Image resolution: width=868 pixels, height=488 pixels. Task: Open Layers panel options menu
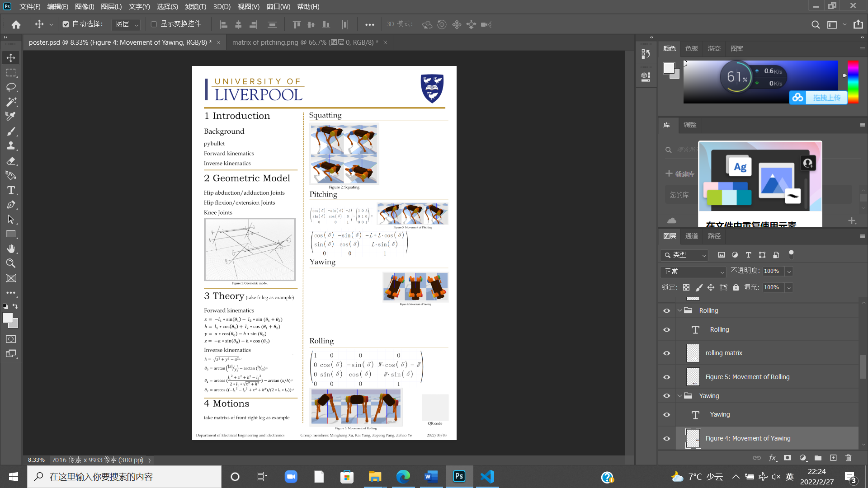point(862,236)
